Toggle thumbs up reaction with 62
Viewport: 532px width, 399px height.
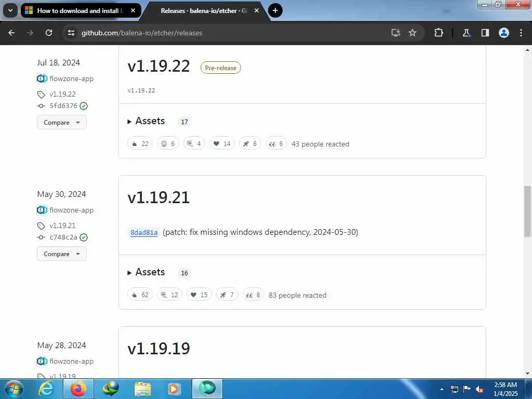(x=140, y=295)
